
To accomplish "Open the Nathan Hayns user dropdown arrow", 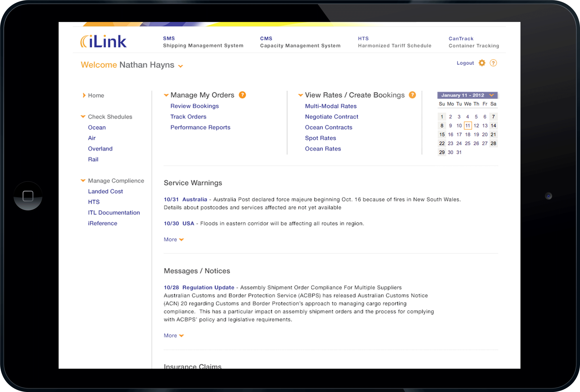I will point(180,66).
